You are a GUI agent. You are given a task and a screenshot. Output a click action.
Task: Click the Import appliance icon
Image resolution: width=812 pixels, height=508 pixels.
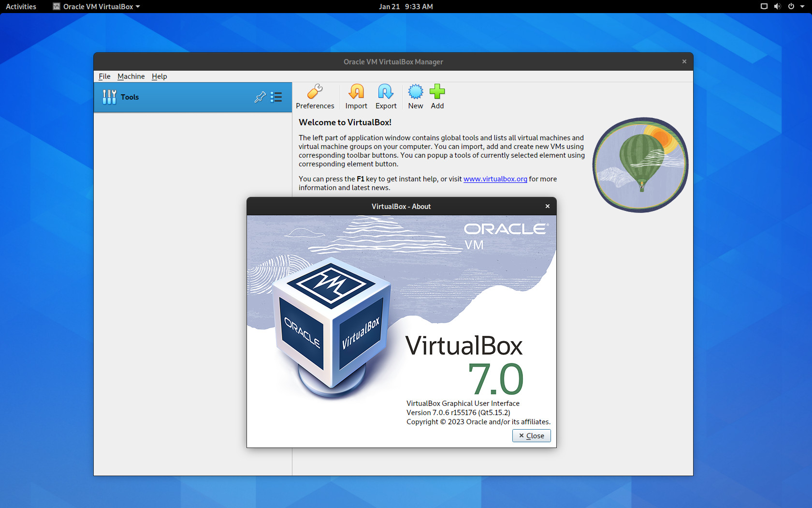tap(356, 96)
